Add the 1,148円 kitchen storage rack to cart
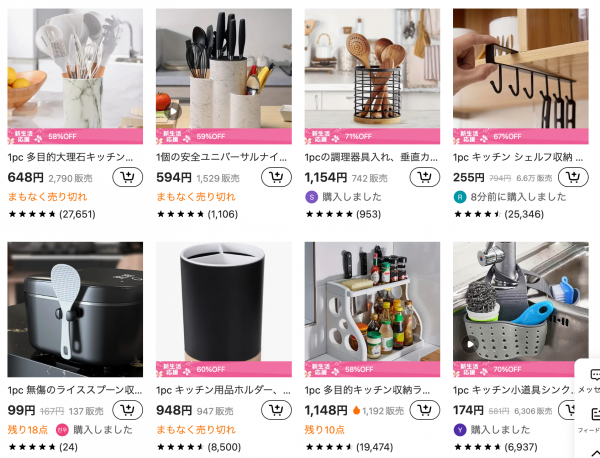The height and width of the screenshot is (458, 600). tap(425, 410)
